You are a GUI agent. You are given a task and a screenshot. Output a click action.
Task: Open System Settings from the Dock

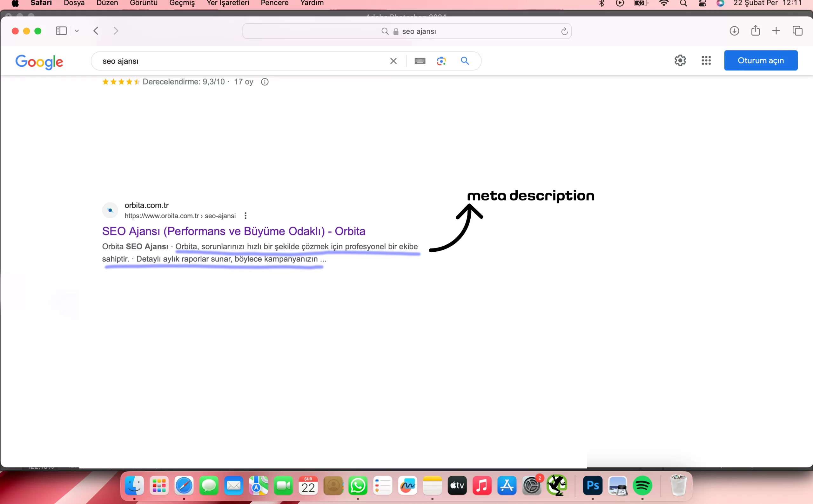point(532,486)
